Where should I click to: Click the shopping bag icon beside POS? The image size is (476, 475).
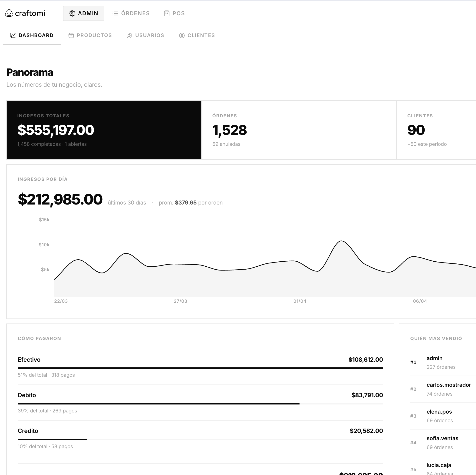[x=166, y=13]
